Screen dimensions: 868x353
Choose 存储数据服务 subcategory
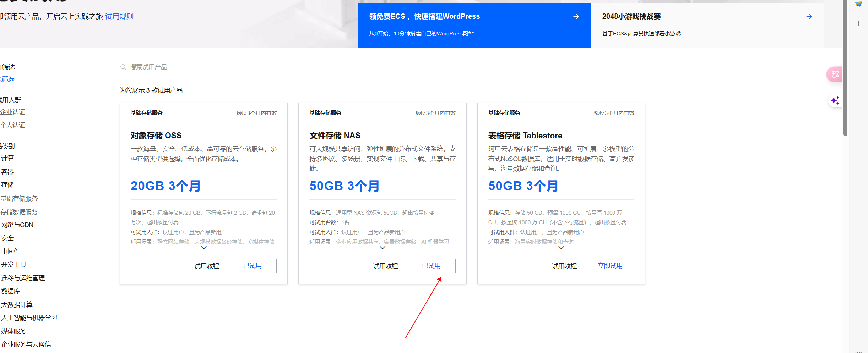[x=19, y=212]
